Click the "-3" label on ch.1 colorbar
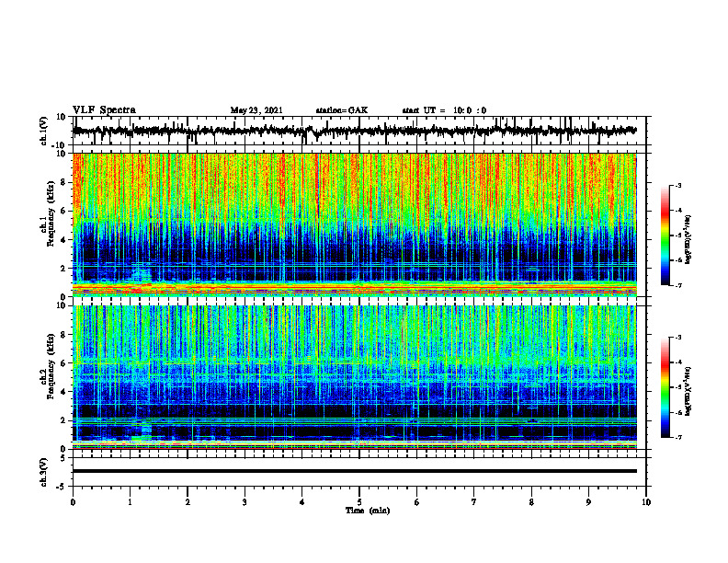The width and height of the screenshot is (728, 563). point(678,186)
